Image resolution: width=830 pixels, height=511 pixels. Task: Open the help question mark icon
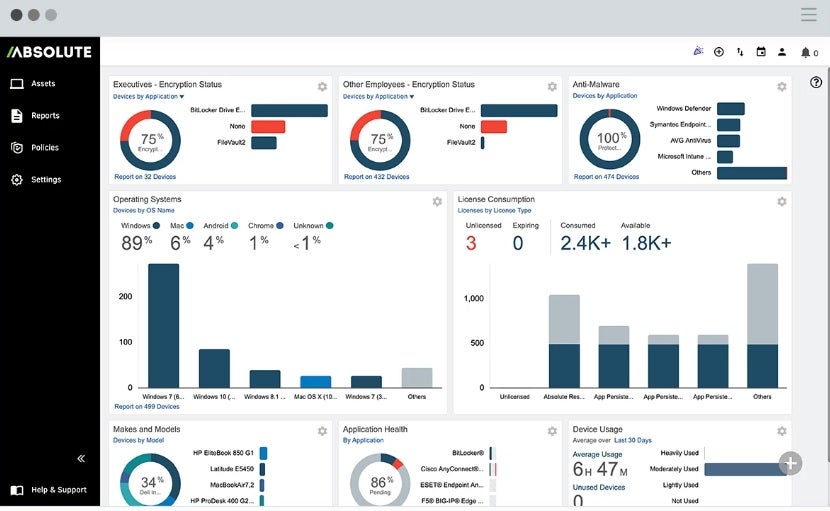pos(816,82)
